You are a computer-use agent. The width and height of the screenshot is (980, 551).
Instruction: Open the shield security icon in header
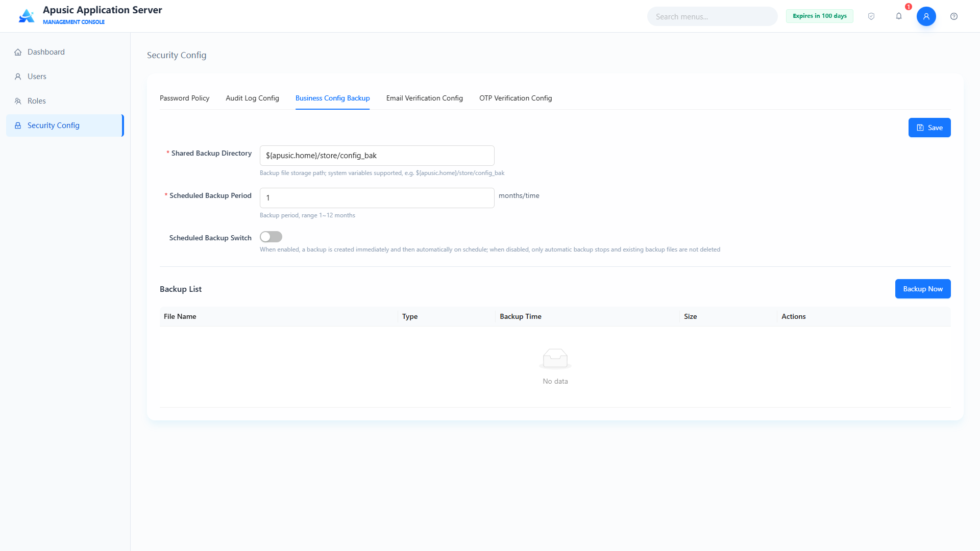click(871, 16)
